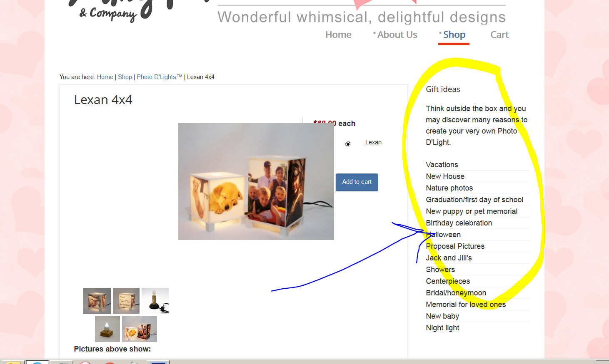
Task: Select New baby gift idea entry
Action: click(442, 316)
